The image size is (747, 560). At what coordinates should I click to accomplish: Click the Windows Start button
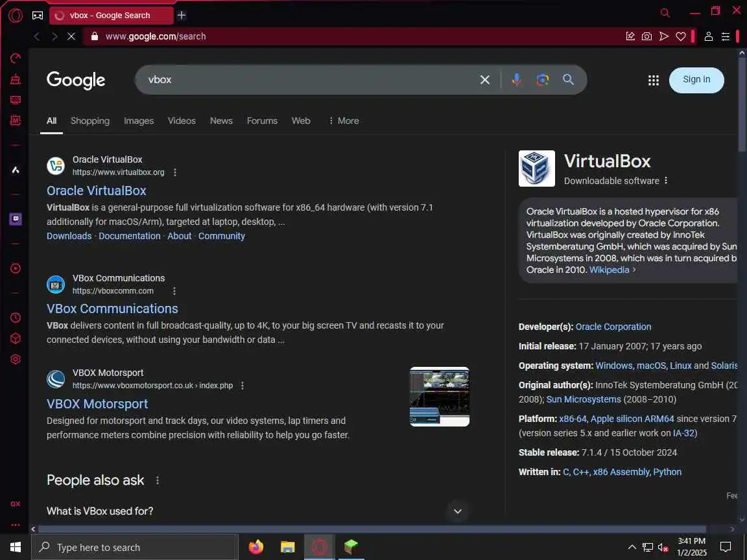point(16,546)
